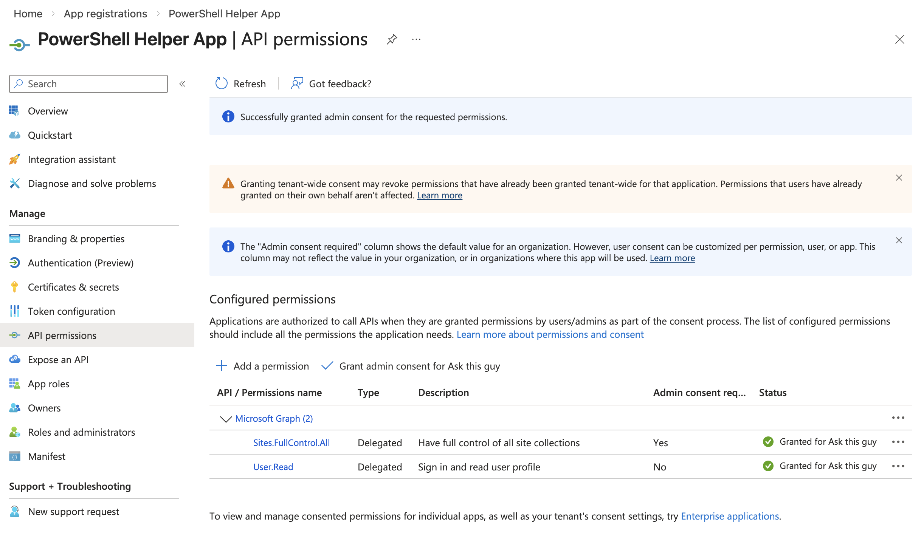
Task: Click the Diagnose and solve problems wrench icon
Action: point(14,184)
